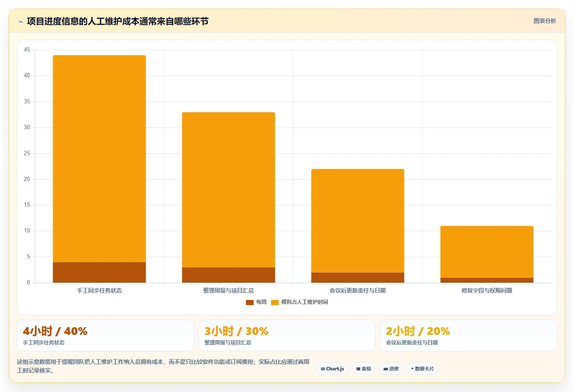Click the orange segment of the 会议后更新责任与日期 bar
This screenshot has width=574, height=392.
[x=358, y=221]
